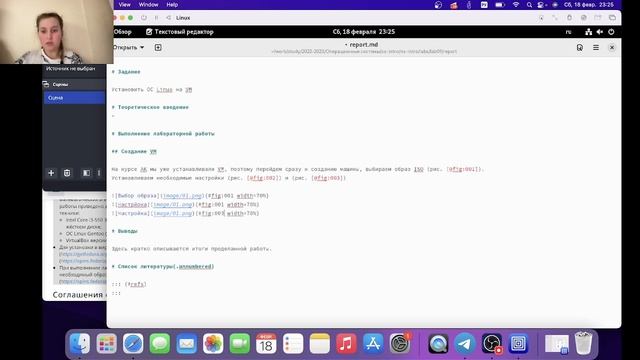Add a new scene in OBS
Image resolution: width=640 pixels, height=360 pixels.
point(51,173)
